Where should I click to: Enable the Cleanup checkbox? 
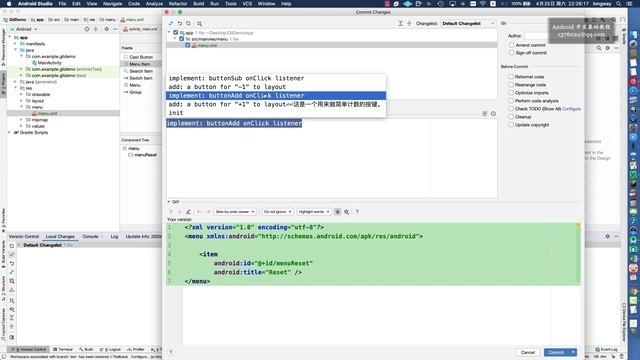511,117
